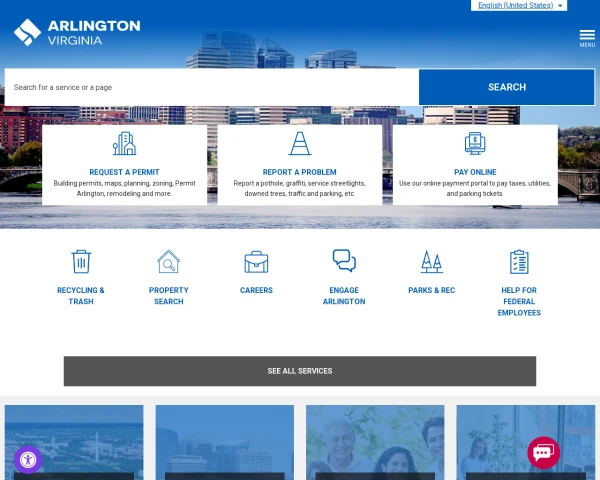The height and width of the screenshot is (480, 600).
Task: Open the Request a Permit link
Action: [124, 172]
